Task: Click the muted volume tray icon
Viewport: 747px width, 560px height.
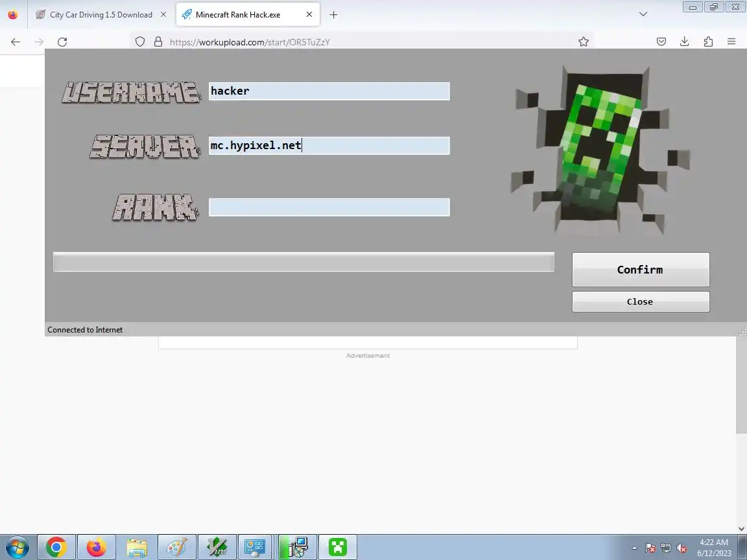Action: [x=682, y=548]
